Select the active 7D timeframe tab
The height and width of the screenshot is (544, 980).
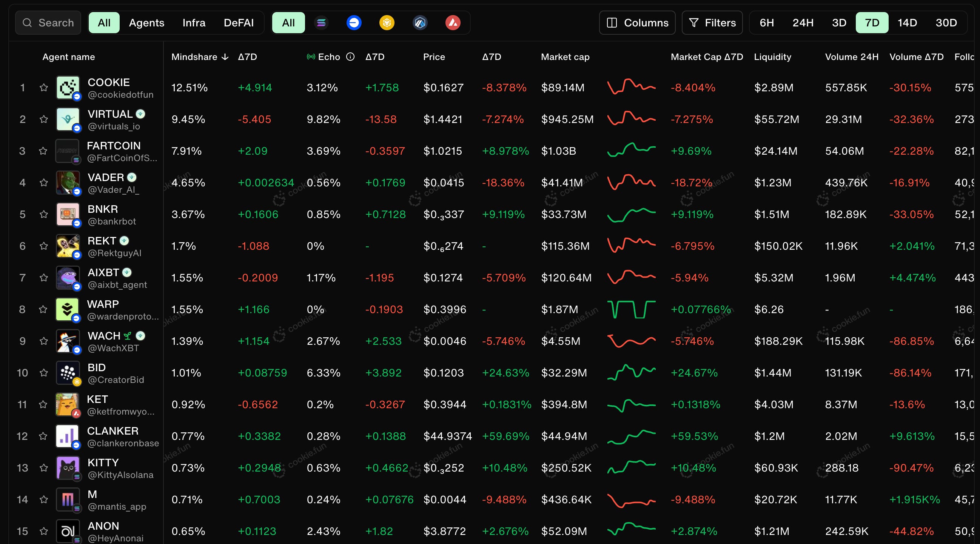872,23
